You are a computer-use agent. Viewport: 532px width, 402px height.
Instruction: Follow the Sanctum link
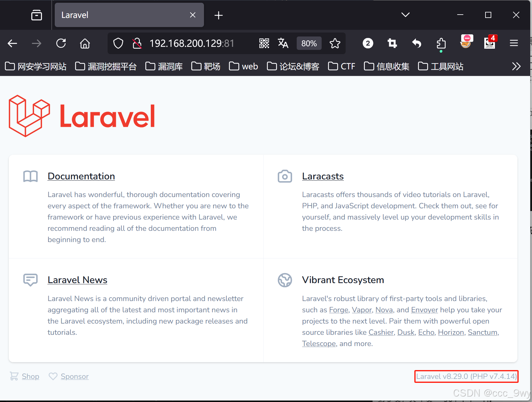click(x=482, y=332)
